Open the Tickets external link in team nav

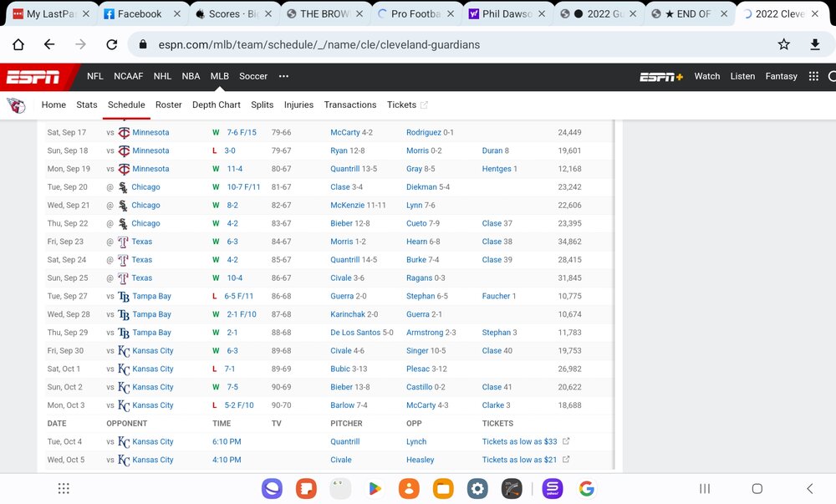407,105
